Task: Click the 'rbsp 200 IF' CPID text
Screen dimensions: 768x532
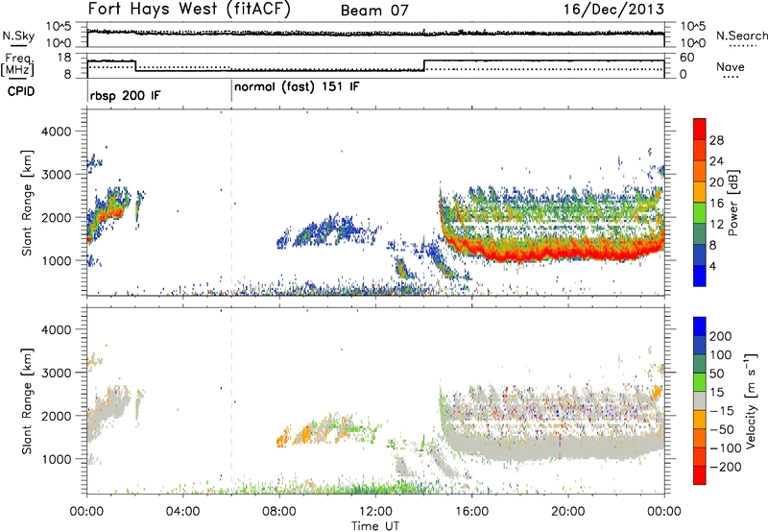Action: coord(125,95)
